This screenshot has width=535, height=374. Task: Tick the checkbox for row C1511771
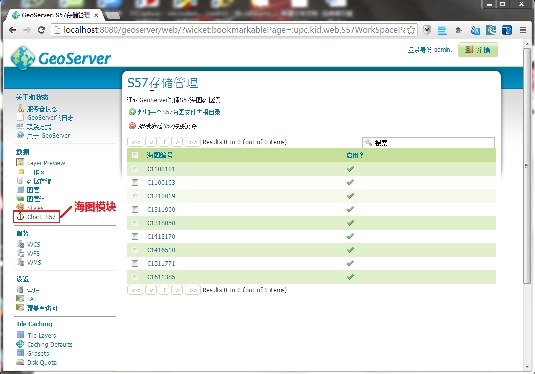click(135, 263)
